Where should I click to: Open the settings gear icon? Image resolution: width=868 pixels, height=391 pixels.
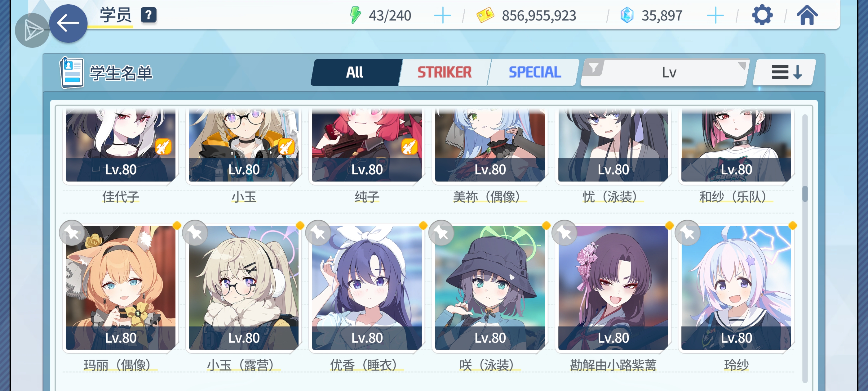pyautogui.click(x=762, y=15)
